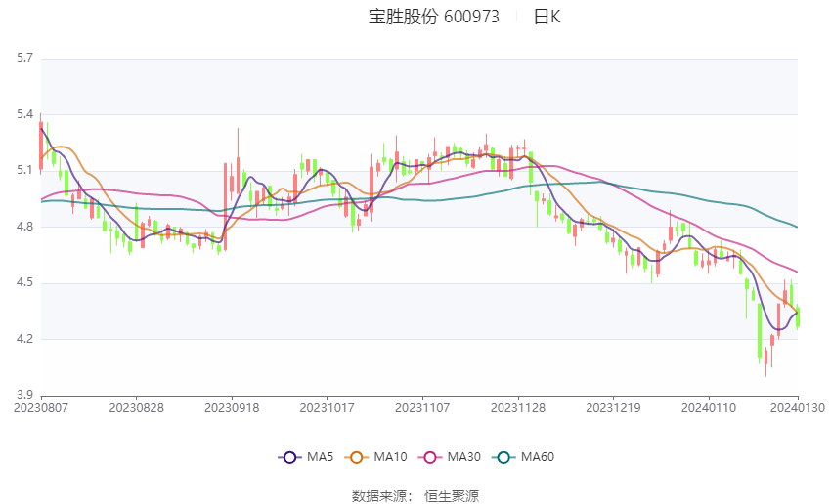Viewport: 831px width, 504px height.
Task: Click the 数据来源 恒生聚源 source text
Action: (415, 496)
